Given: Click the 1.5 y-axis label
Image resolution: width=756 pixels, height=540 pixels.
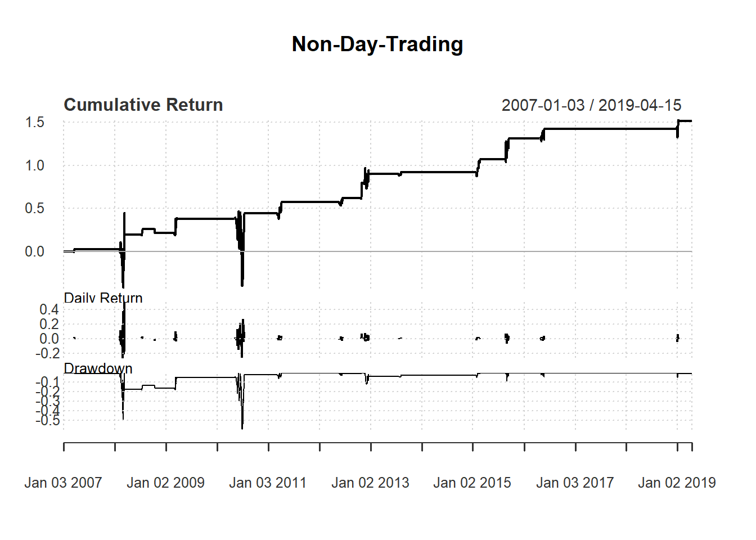Looking at the screenshot, I should click(34, 123).
